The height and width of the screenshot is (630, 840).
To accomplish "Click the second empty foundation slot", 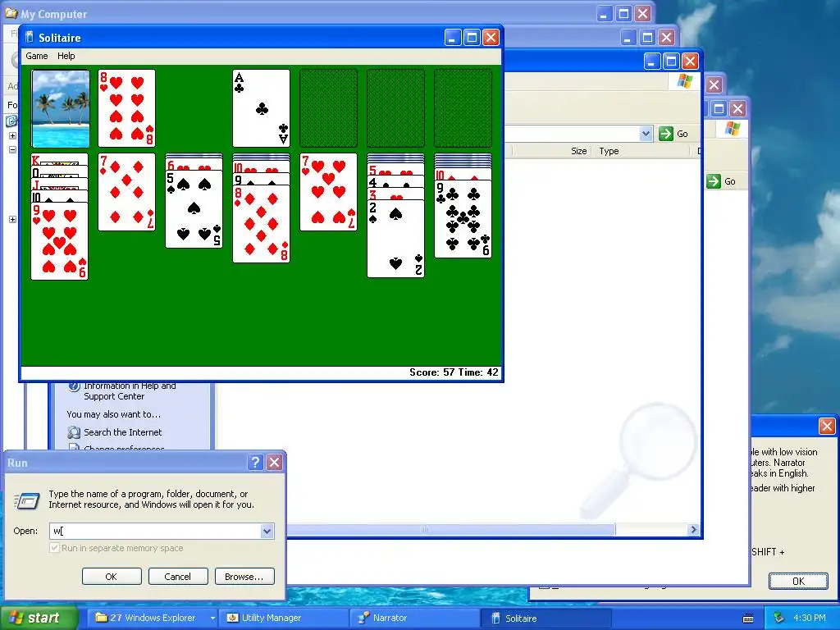I will [x=328, y=108].
